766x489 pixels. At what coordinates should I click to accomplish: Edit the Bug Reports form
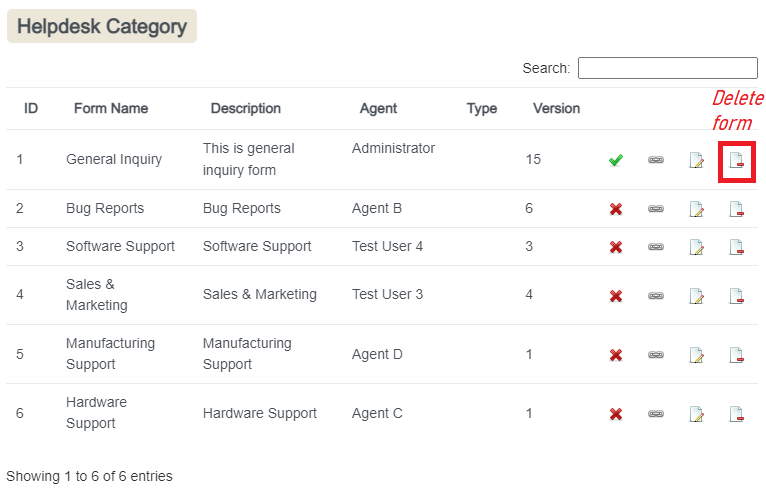click(696, 209)
